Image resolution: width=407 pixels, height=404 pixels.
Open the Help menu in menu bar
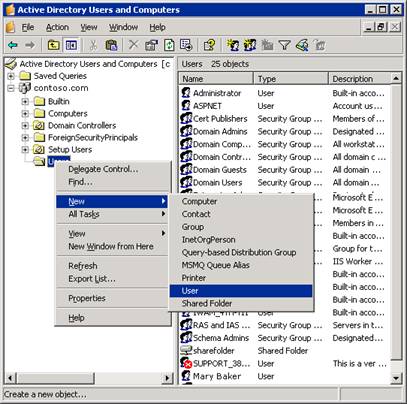click(157, 27)
